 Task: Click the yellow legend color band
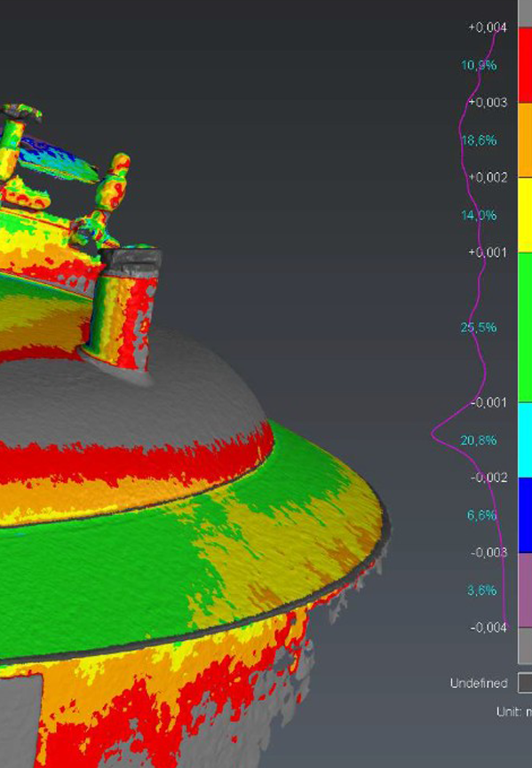point(525,215)
